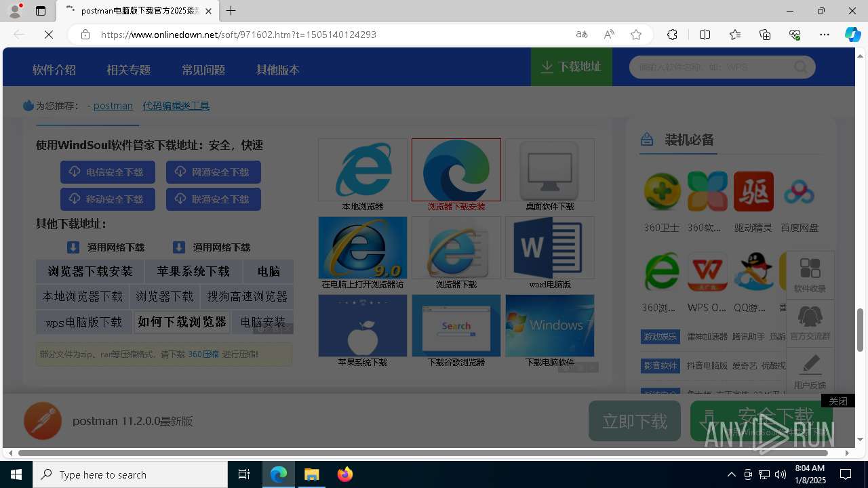Switch to 软件介绍 tab
The height and width of the screenshot is (488, 868).
54,70
